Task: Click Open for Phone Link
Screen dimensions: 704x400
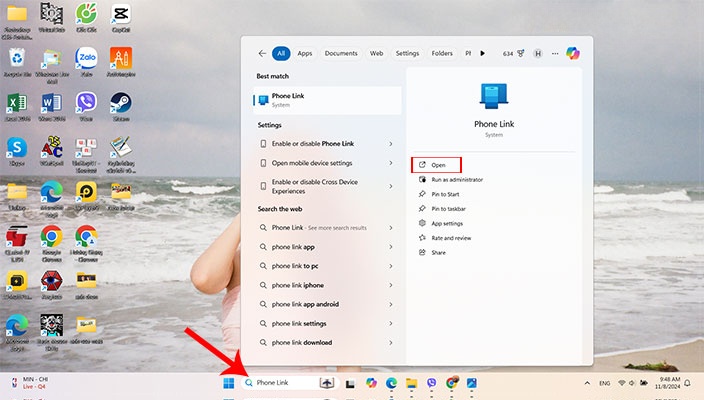Action: 436,165
